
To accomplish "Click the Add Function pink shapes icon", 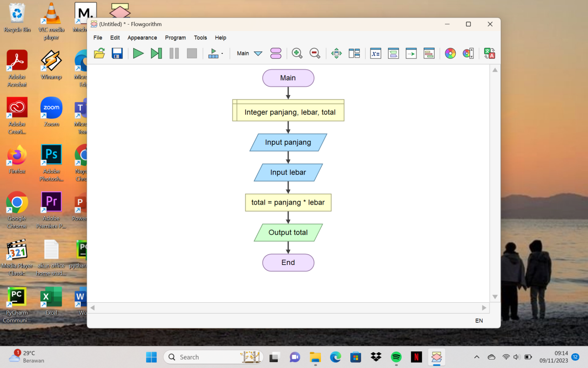I will coord(276,53).
